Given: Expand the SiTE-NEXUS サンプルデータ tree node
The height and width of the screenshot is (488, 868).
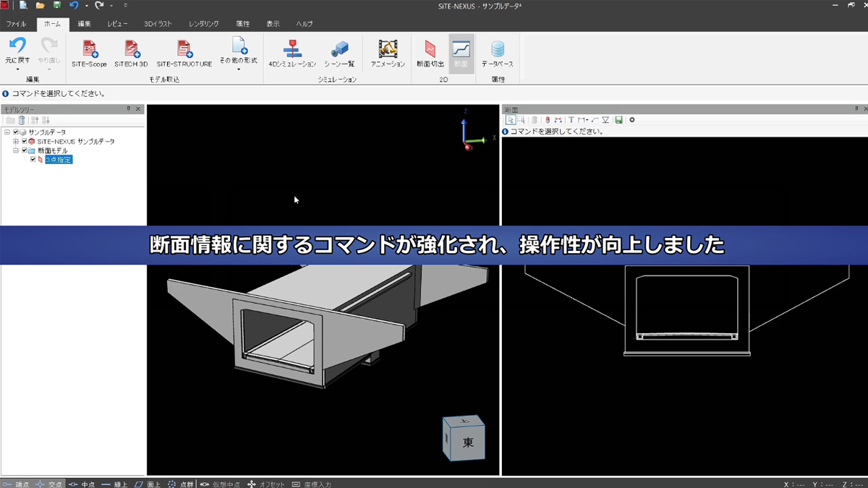Looking at the screenshot, I should pos(15,141).
